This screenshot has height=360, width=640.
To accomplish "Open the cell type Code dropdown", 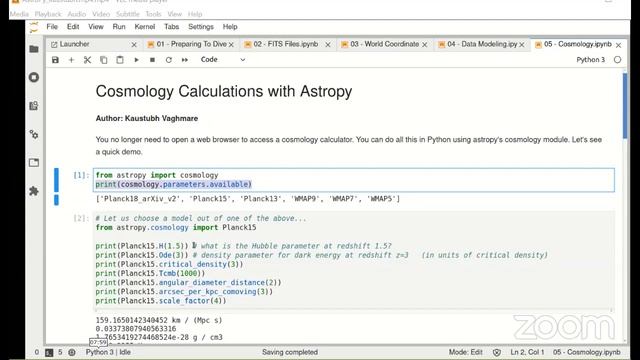I will point(223,60).
